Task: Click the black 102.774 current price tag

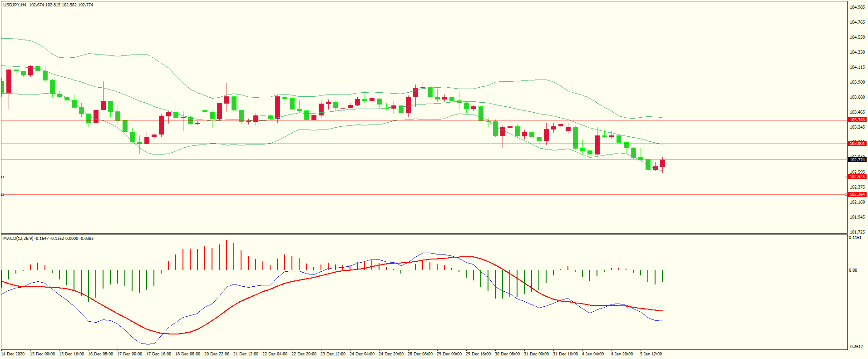Action: (x=857, y=160)
